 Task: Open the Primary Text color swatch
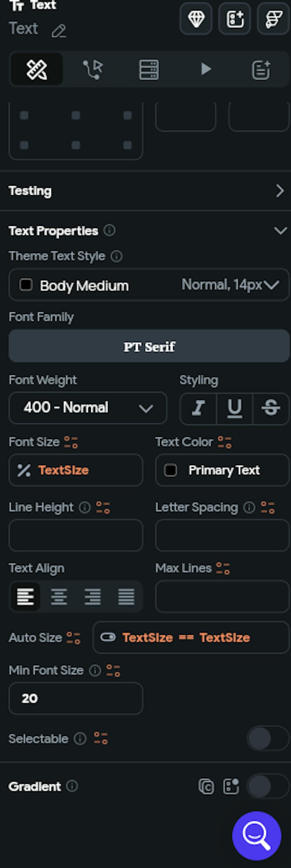(171, 470)
